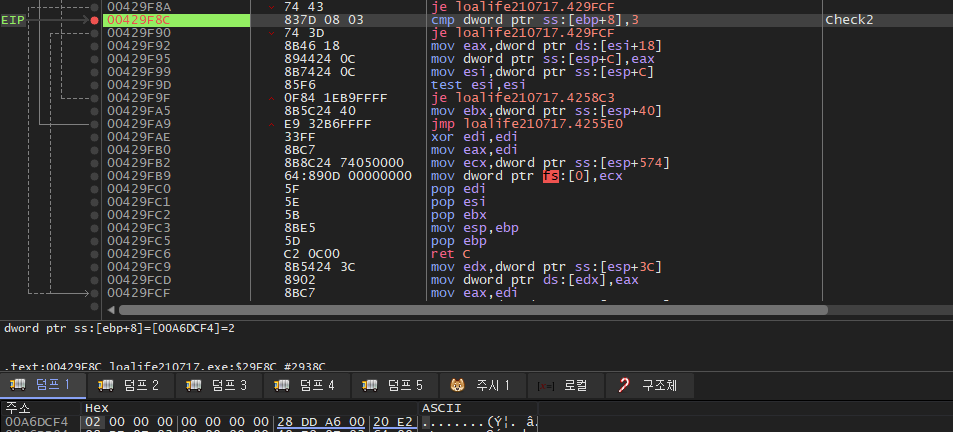The height and width of the screenshot is (432, 953).
Task: Select bytes E9 32B6FFFF
Action: coord(328,124)
